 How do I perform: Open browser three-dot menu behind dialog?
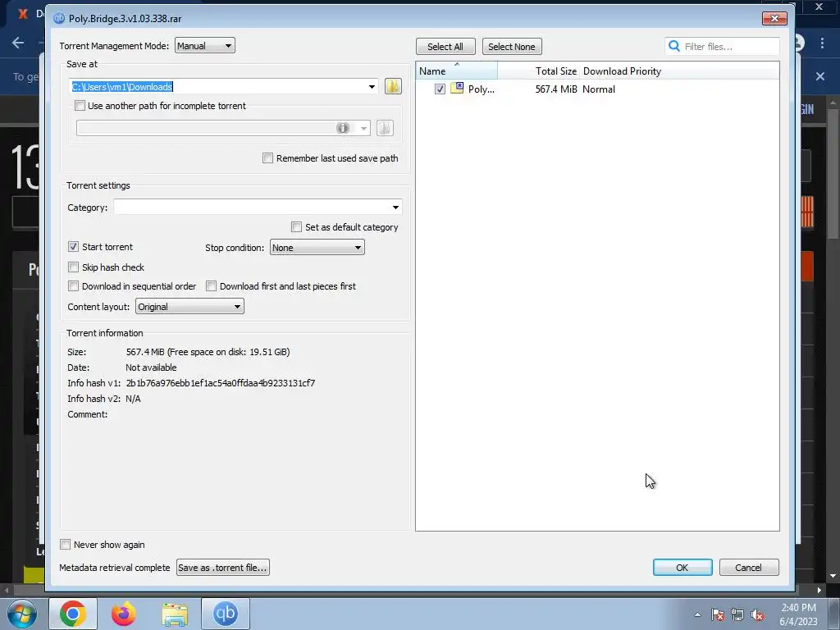click(822, 43)
